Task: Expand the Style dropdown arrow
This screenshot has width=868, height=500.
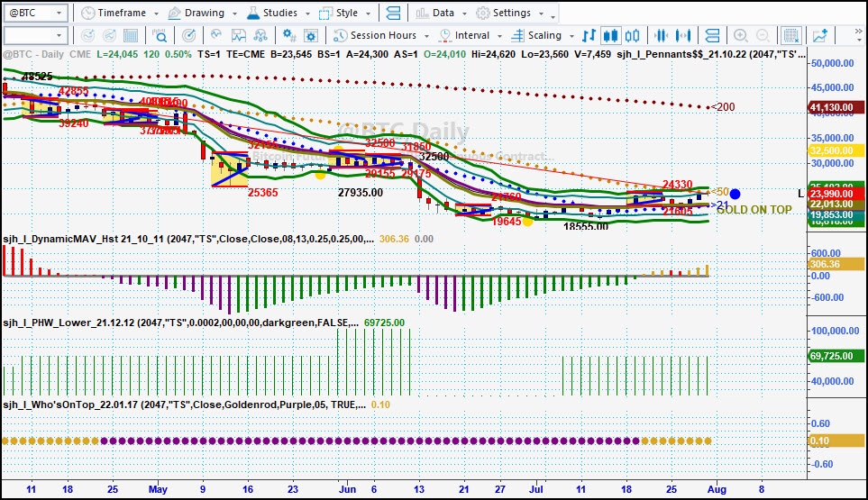Action: (368, 14)
